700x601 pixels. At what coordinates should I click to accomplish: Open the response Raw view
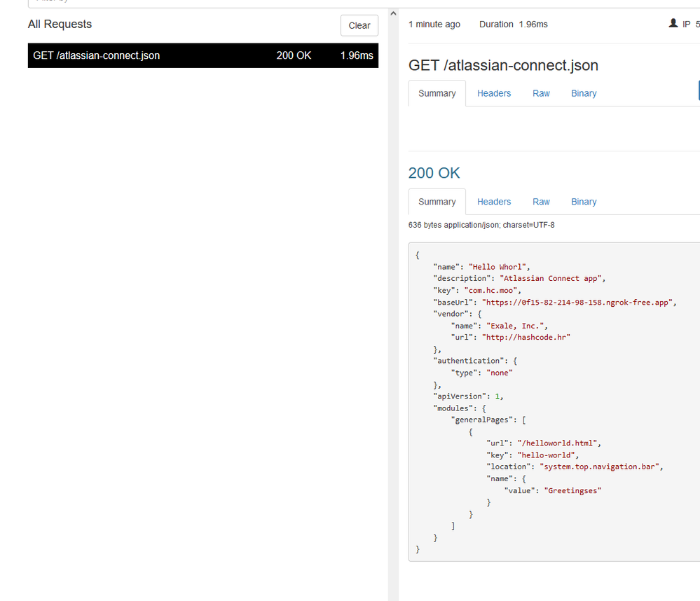(x=541, y=202)
